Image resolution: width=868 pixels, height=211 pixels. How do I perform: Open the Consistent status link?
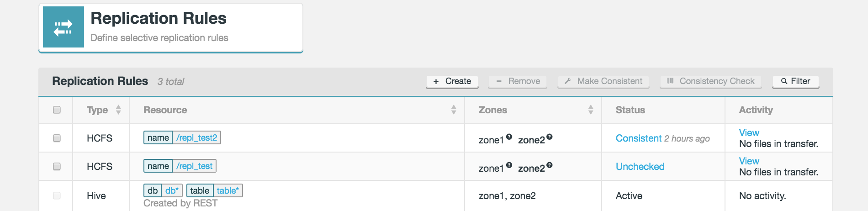coord(638,138)
